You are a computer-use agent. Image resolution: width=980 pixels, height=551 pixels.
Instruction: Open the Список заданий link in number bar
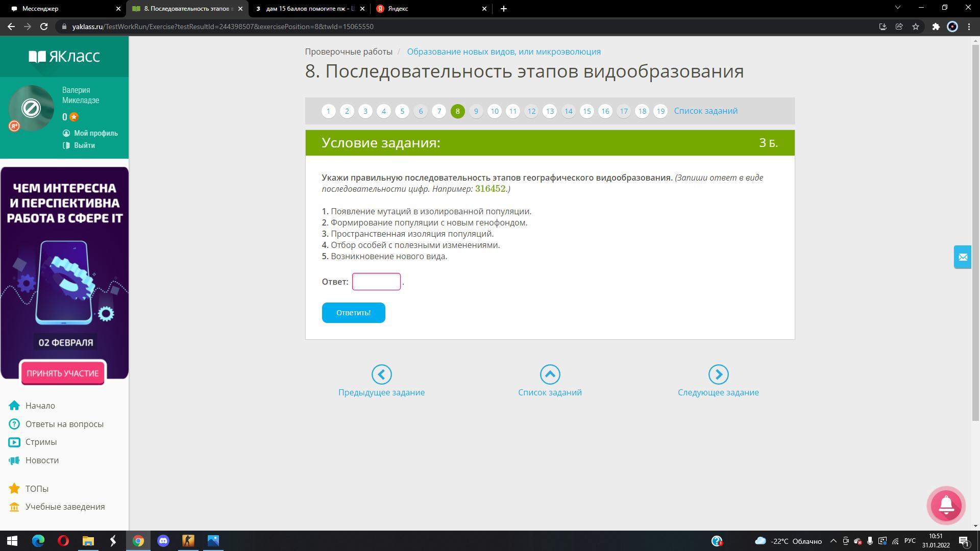[x=705, y=111]
